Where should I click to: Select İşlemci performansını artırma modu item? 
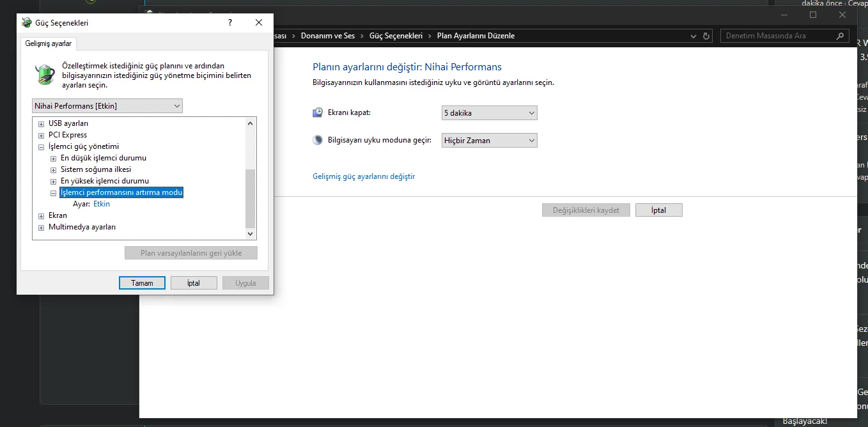121,192
